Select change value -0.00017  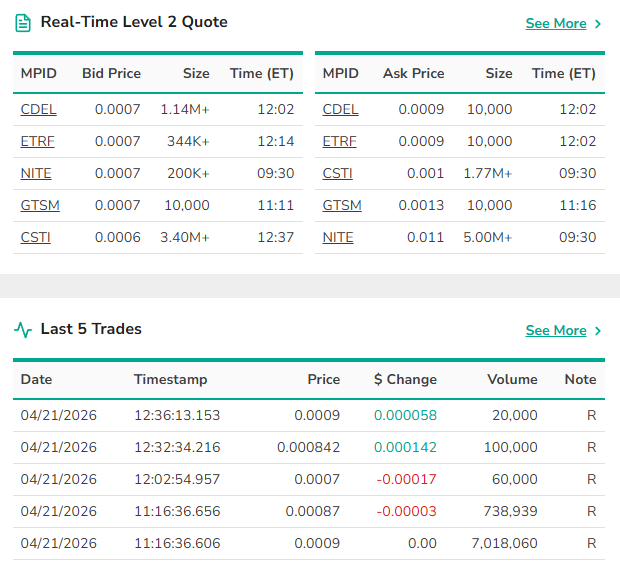pos(406,479)
